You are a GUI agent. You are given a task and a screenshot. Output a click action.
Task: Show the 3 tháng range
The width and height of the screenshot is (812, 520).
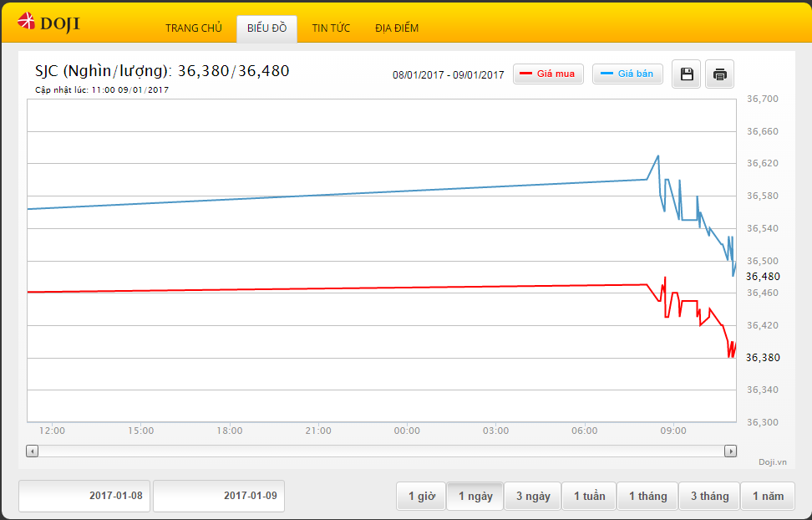(x=709, y=496)
